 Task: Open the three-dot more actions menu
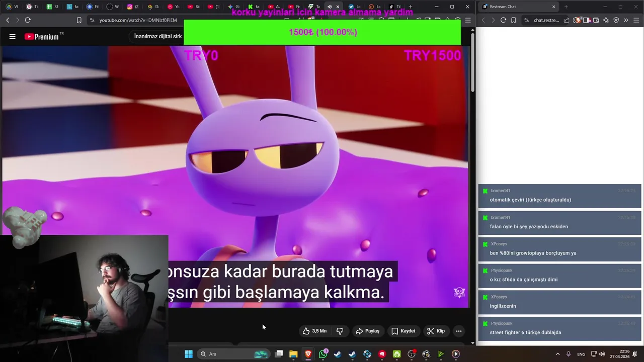(458, 331)
